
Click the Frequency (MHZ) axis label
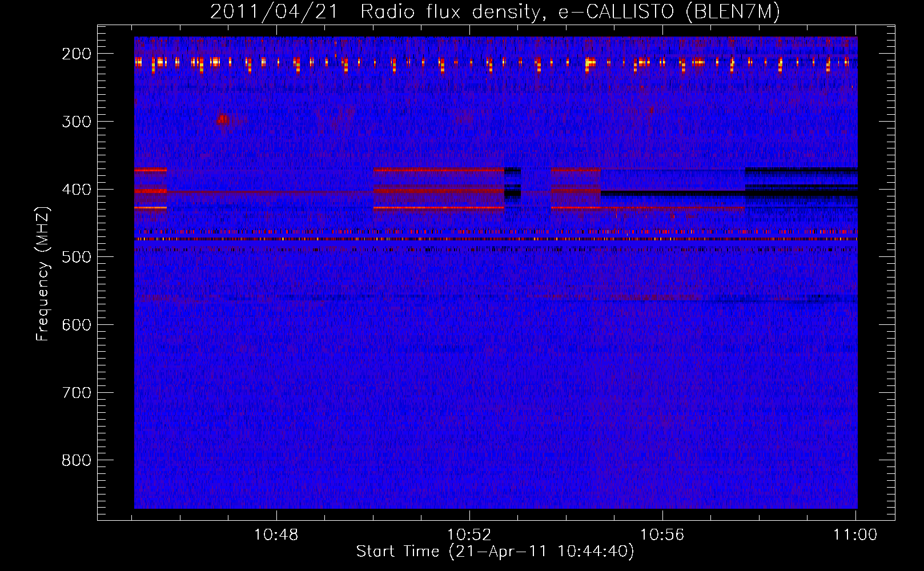pyautogui.click(x=43, y=274)
